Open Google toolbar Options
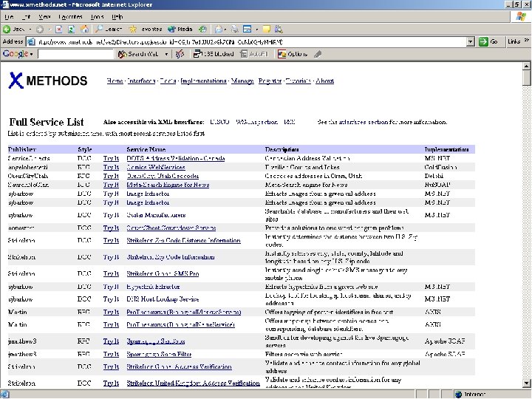The width and height of the screenshot is (532, 399). click(293, 54)
